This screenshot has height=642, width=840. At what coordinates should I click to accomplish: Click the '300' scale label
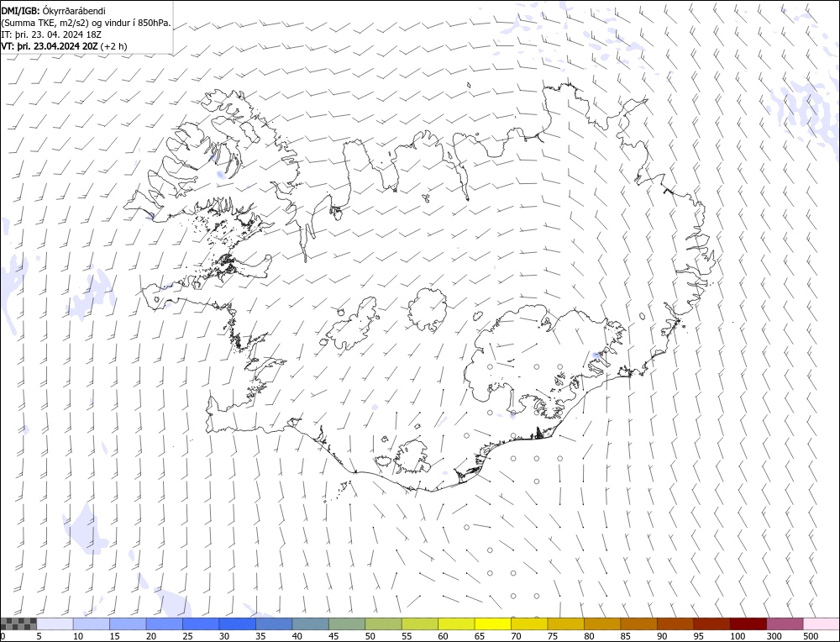(774, 636)
